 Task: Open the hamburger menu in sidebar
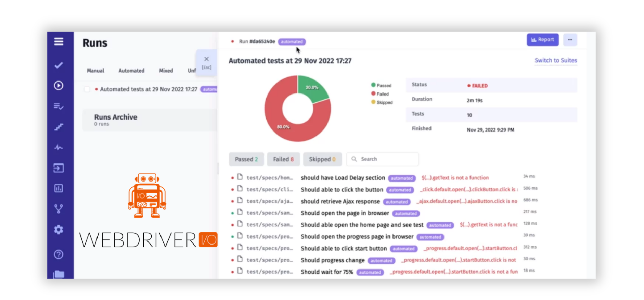[x=59, y=41]
